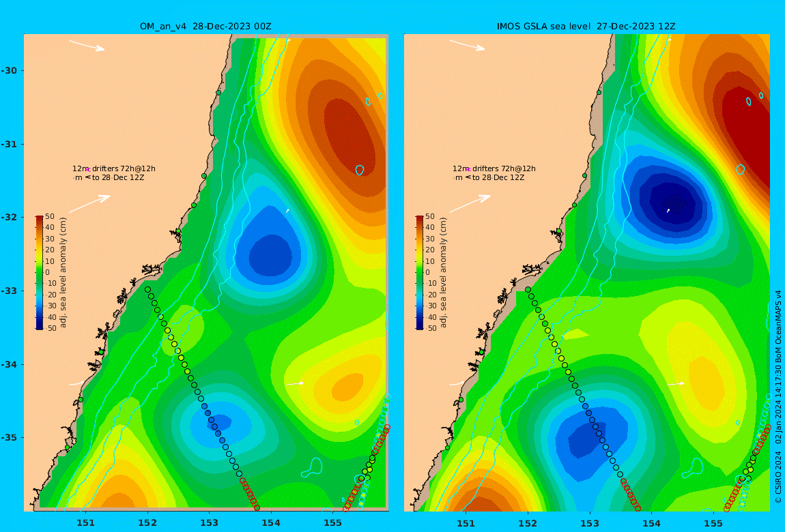Click 'to 28 Dec 12Z' text in OM_an_v4 map
The width and height of the screenshot is (785, 532).
(x=118, y=177)
